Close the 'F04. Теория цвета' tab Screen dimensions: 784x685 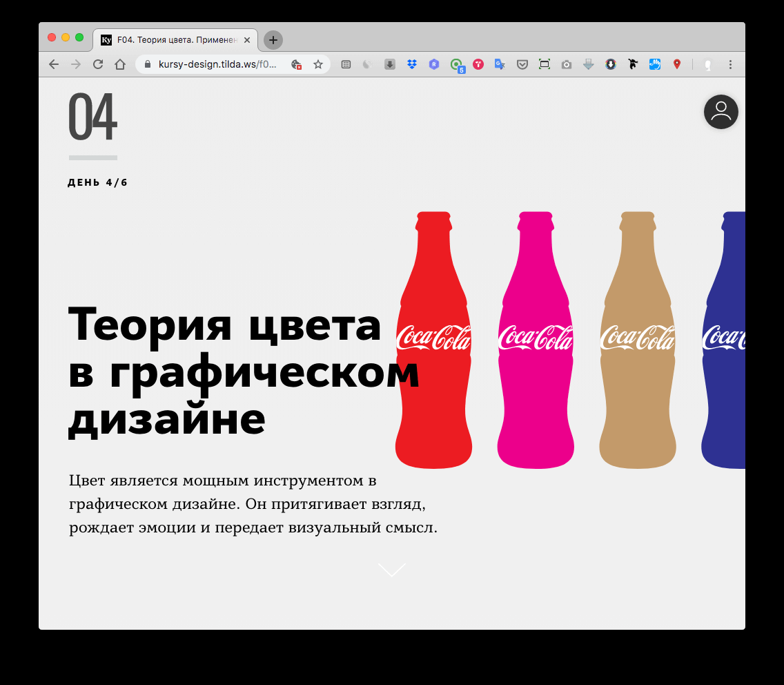(x=247, y=40)
